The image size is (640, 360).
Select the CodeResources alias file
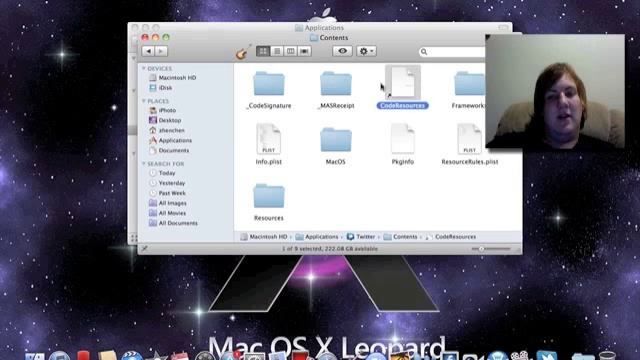[402, 83]
